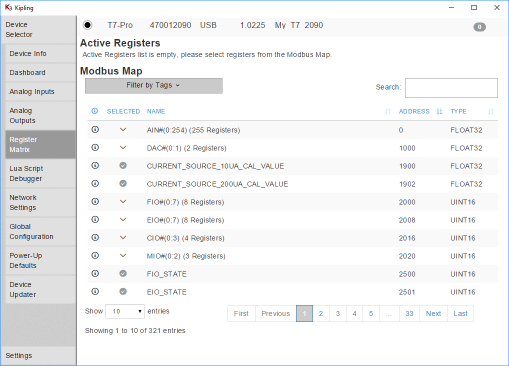This screenshot has height=366, width=509.
Task: Click the Search input field
Action: click(x=451, y=88)
